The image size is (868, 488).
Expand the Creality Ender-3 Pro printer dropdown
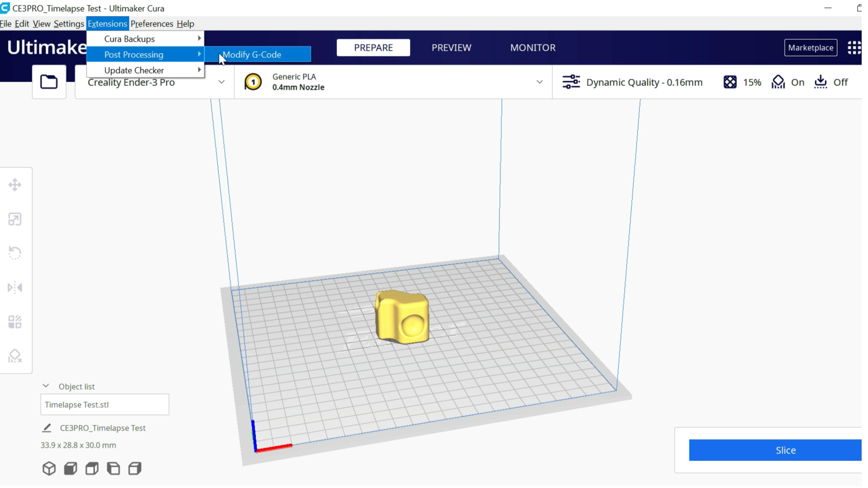(221, 82)
